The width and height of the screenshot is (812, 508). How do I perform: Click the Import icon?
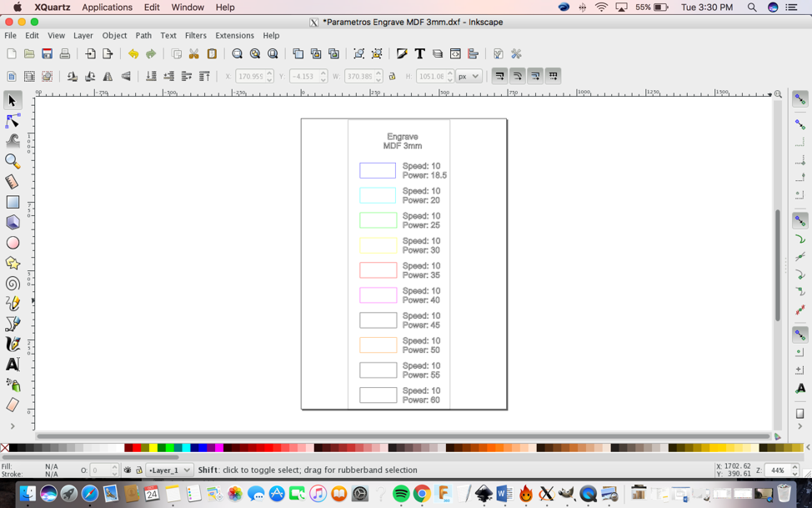tap(90, 54)
